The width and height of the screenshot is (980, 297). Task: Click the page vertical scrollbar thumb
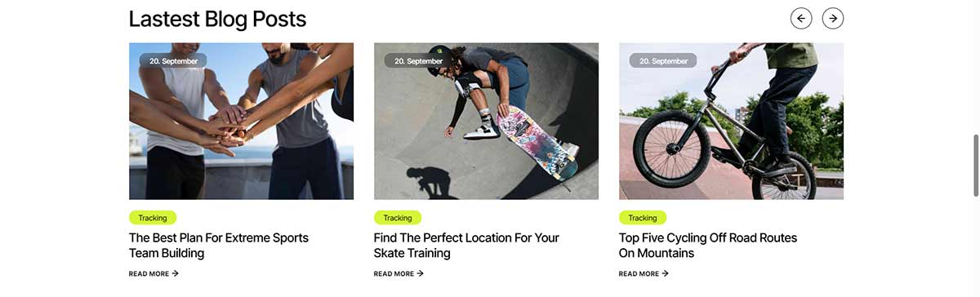pyautogui.click(x=976, y=166)
